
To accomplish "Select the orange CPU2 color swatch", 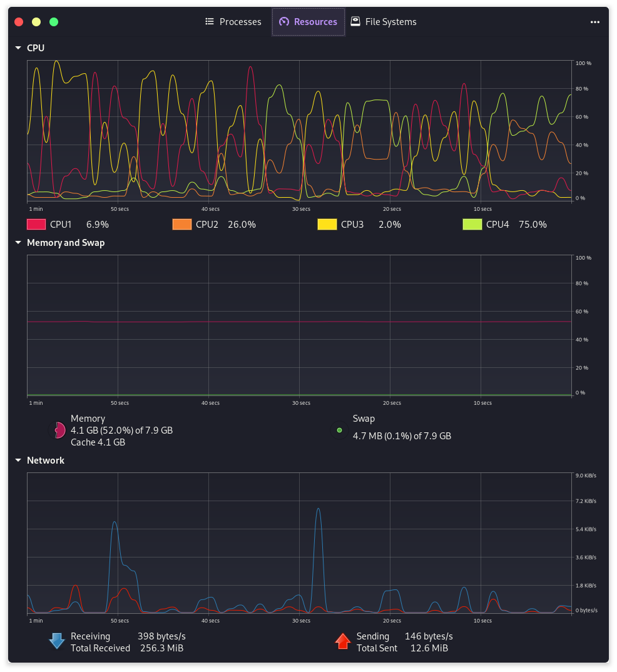I will tap(181, 224).
